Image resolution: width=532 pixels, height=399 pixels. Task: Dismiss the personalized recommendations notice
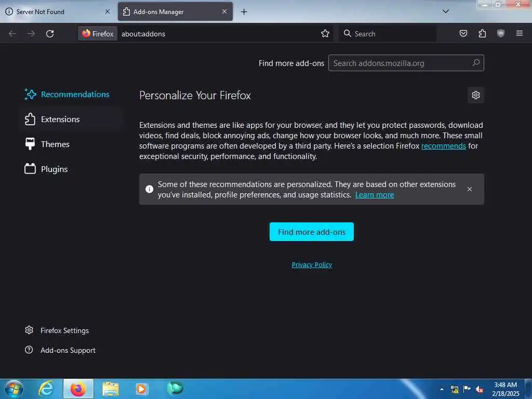[470, 189]
